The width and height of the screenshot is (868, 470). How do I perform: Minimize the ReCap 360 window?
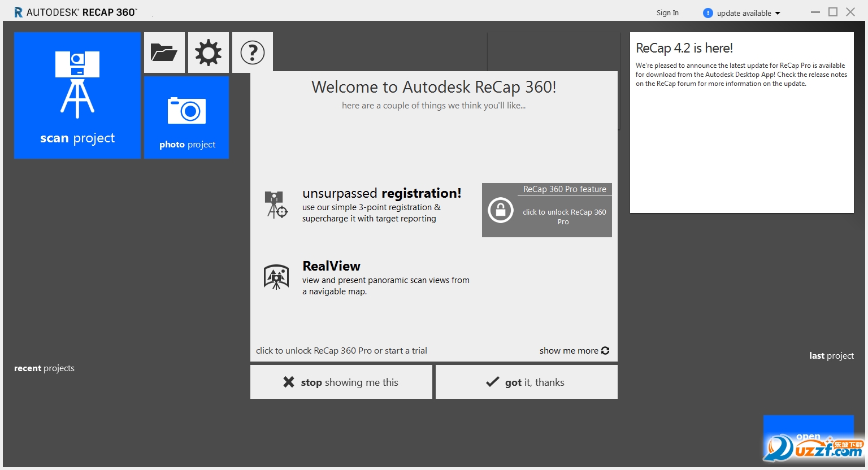815,12
